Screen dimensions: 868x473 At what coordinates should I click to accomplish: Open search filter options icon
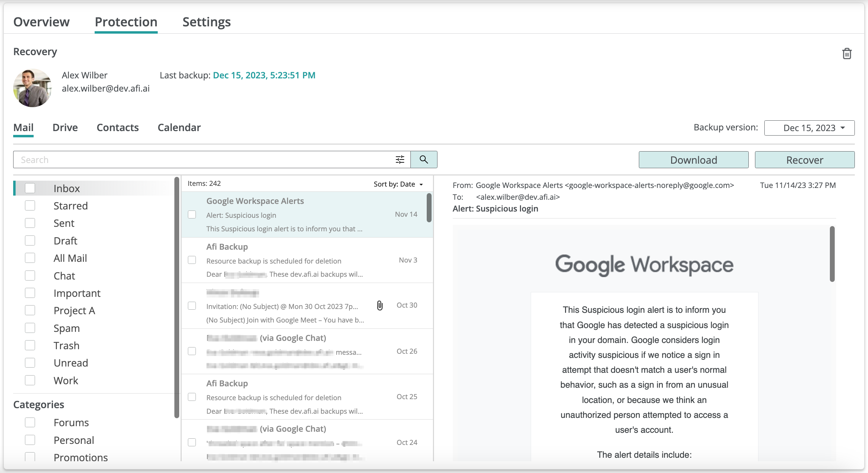[400, 160]
